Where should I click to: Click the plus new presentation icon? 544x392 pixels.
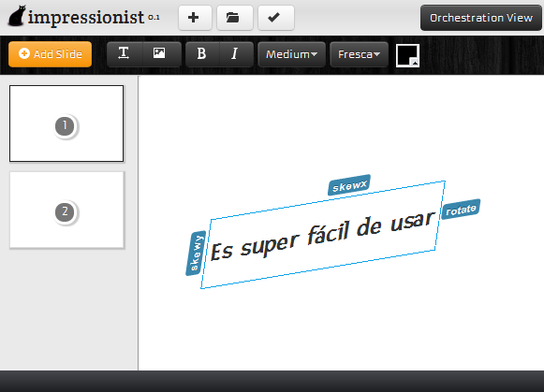[195, 18]
